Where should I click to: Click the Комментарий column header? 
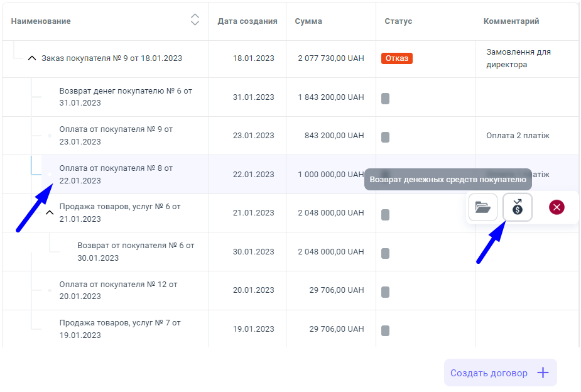[511, 21]
